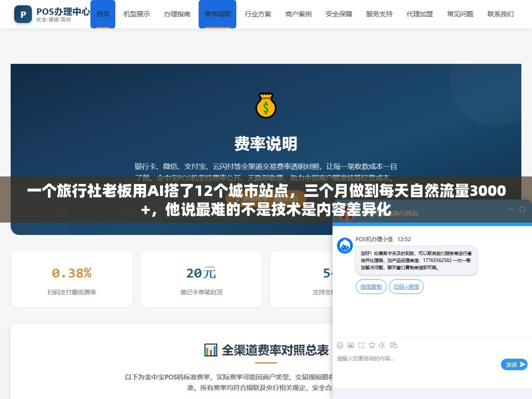
Task: Click the screenshot capture icon in chat
Action: click(x=361, y=345)
